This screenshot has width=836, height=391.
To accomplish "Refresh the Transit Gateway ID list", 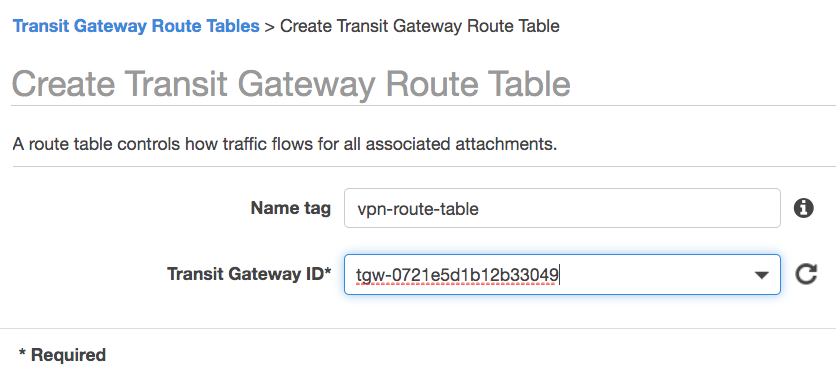I will click(x=806, y=274).
